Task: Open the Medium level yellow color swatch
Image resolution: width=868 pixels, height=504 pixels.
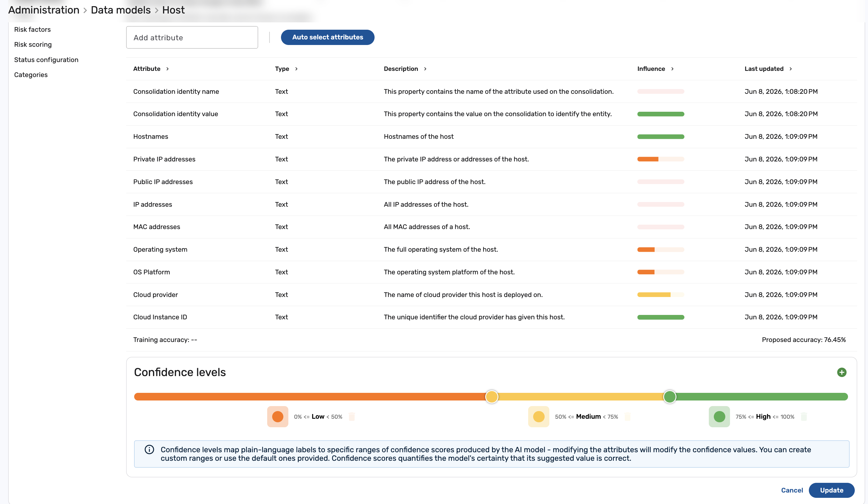Action: pyautogui.click(x=539, y=417)
